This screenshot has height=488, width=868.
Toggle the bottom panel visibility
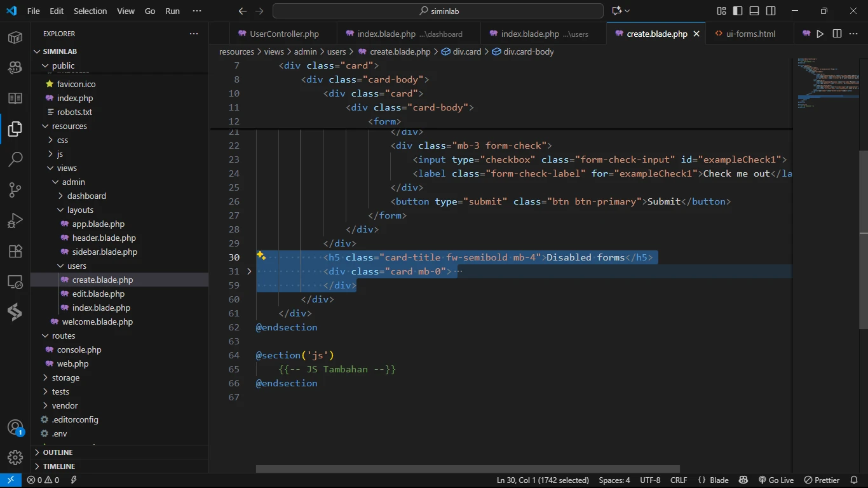pos(754,11)
